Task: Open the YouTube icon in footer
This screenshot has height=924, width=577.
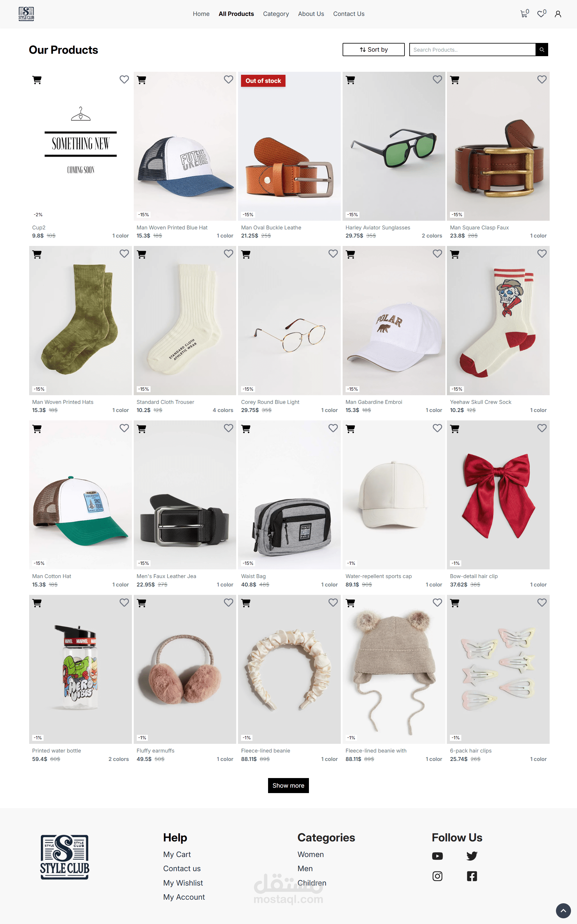Action: point(437,856)
